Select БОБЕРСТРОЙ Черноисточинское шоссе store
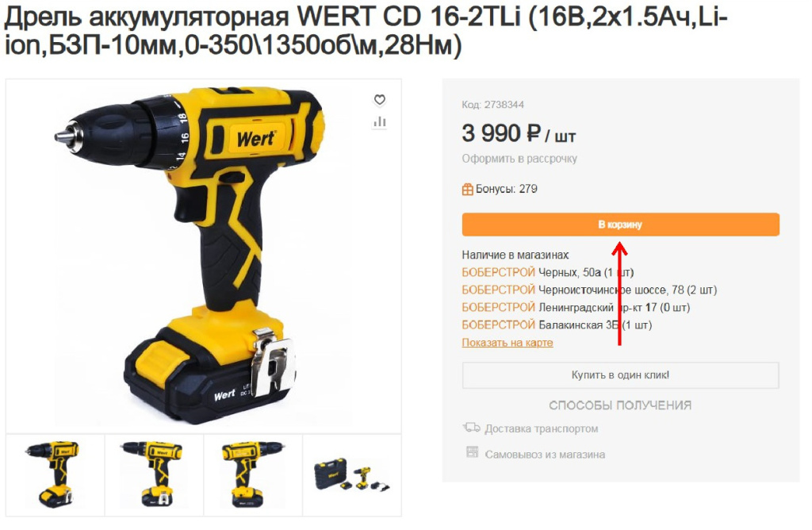812x530 pixels. click(x=589, y=290)
